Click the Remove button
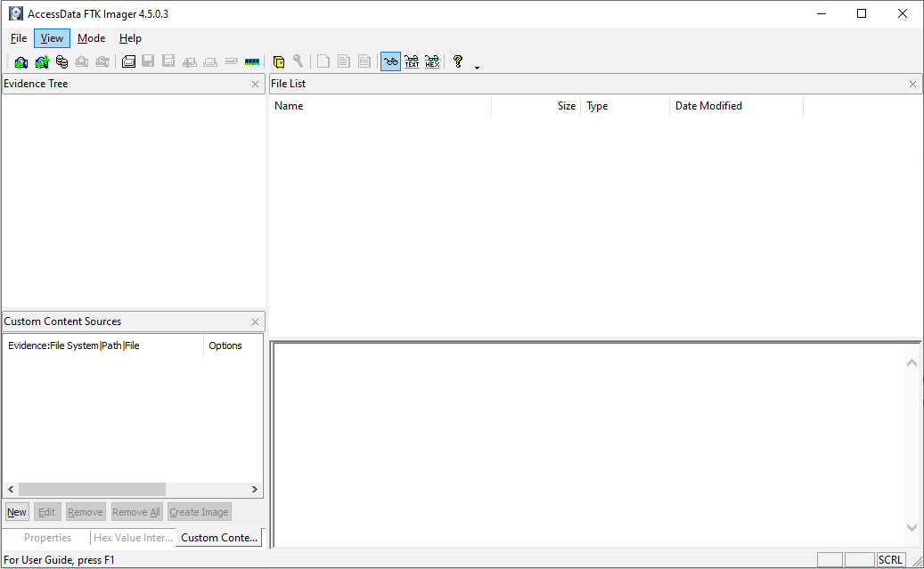The height and width of the screenshot is (569, 924). point(86,512)
